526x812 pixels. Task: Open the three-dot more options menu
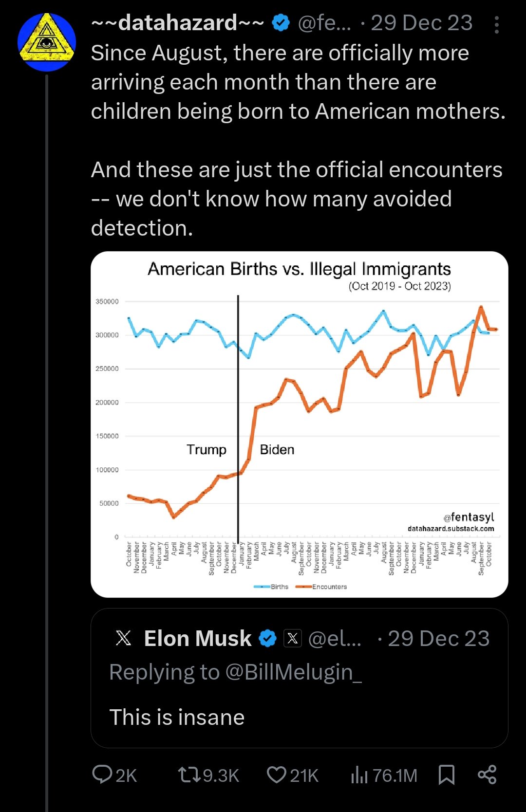496,24
